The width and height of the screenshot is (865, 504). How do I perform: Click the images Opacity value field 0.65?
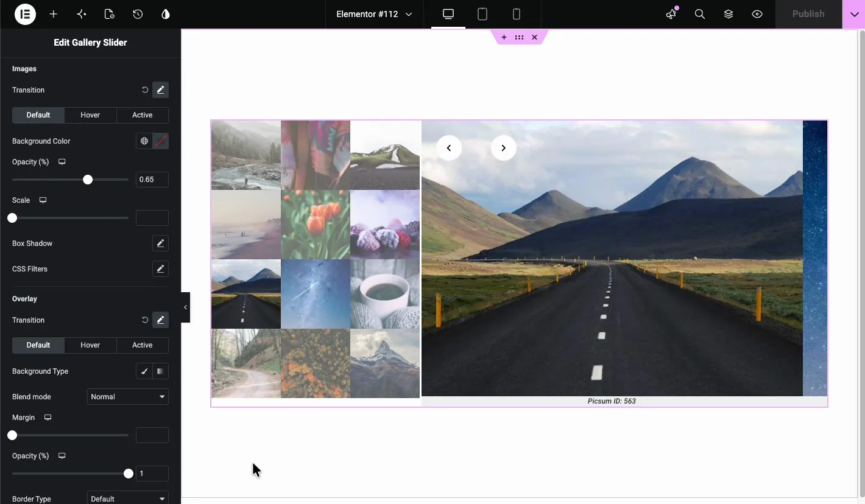click(x=152, y=180)
